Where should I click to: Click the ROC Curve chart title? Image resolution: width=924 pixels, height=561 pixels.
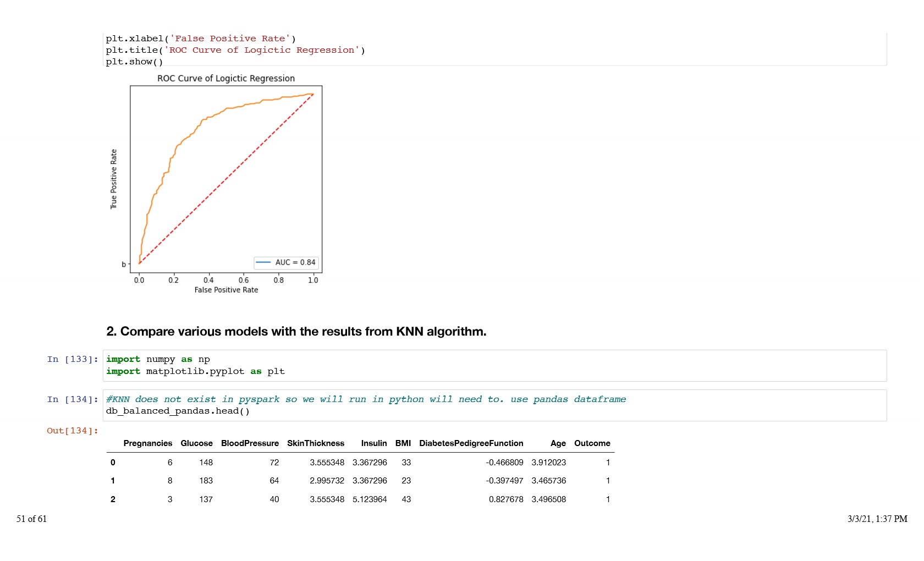coord(226,78)
